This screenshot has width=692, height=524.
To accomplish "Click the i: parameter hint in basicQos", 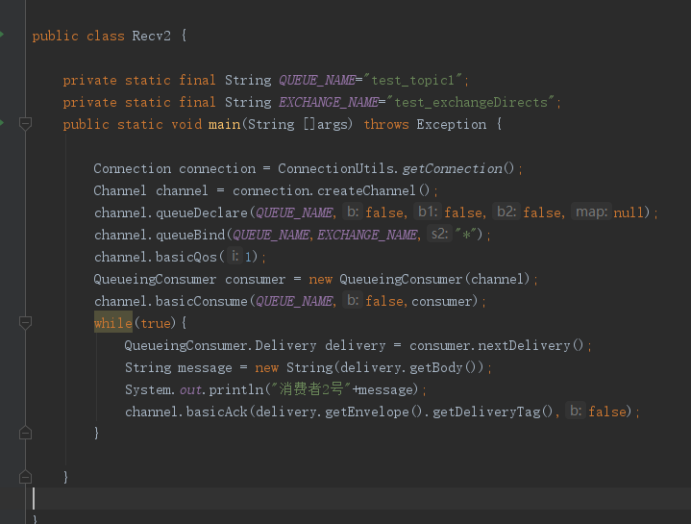I will (235, 256).
